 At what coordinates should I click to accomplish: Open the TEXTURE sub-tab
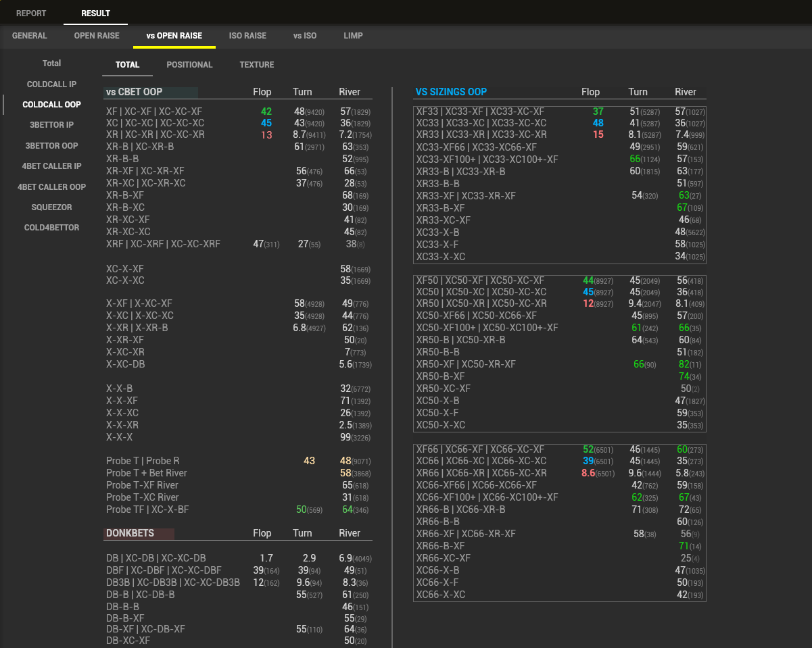coord(256,65)
